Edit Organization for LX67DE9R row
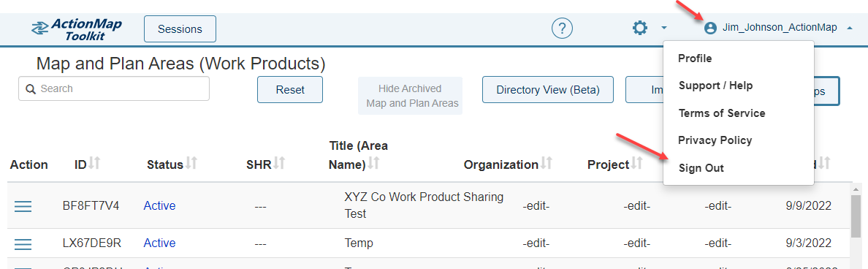The height and width of the screenshot is (269, 868). pos(536,243)
